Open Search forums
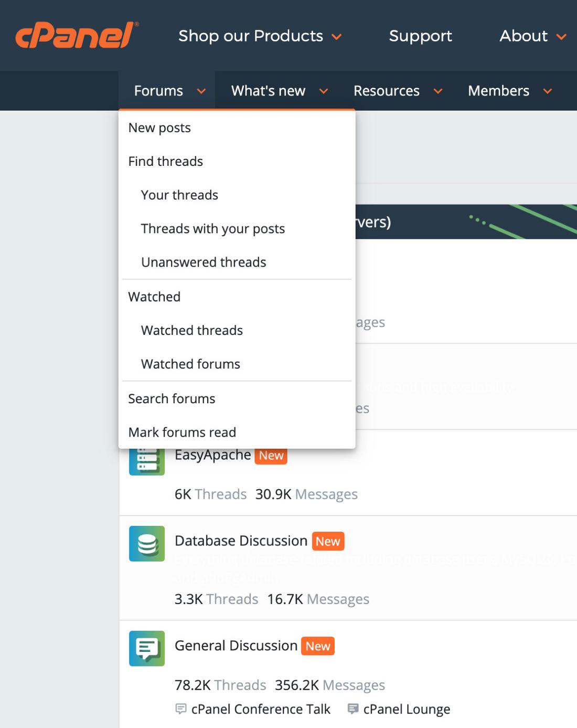577x728 pixels. point(172,398)
